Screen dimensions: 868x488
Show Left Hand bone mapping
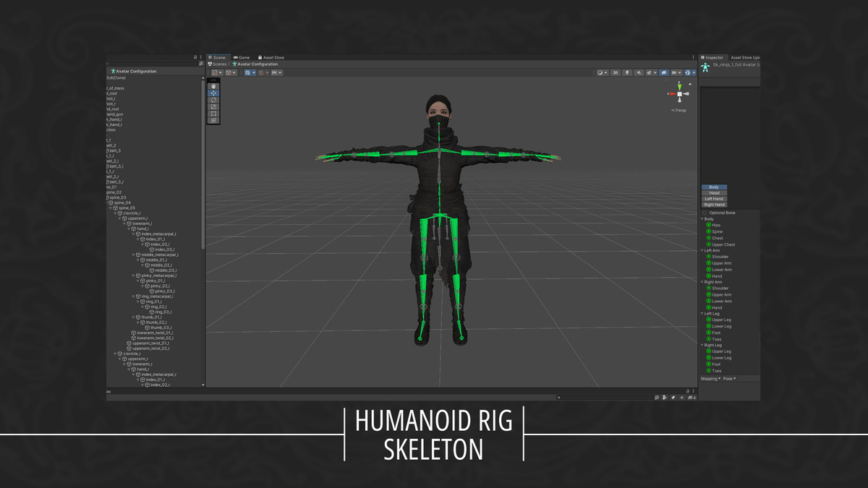click(714, 199)
